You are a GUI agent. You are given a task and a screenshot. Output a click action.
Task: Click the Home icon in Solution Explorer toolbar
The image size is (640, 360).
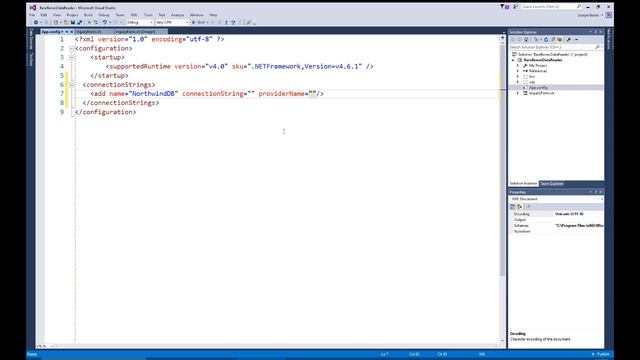click(527, 40)
